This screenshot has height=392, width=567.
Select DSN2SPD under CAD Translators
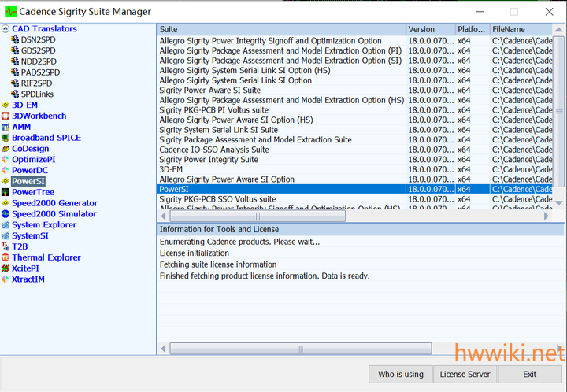click(x=37, y=39)
